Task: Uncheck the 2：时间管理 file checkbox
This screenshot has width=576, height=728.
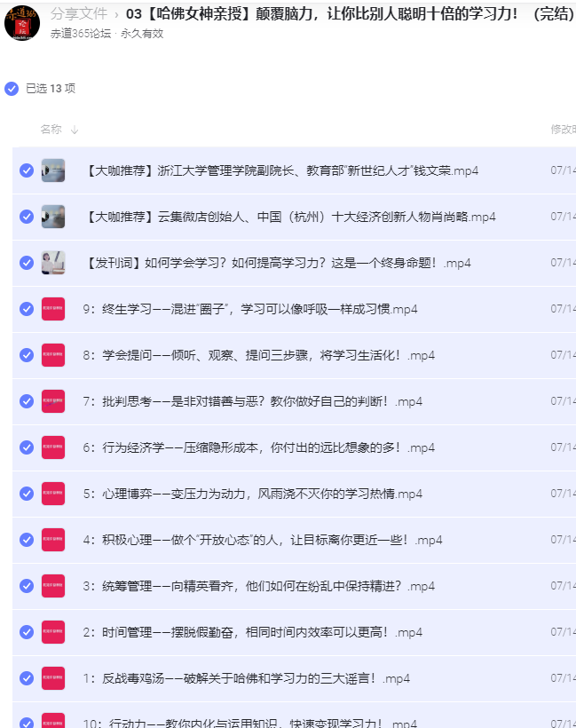Action: 27,632
